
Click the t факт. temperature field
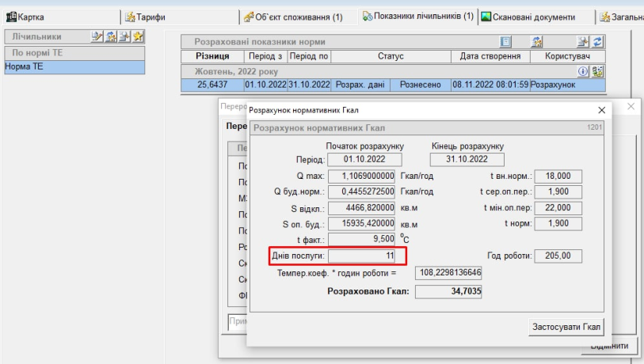(361, 239)
